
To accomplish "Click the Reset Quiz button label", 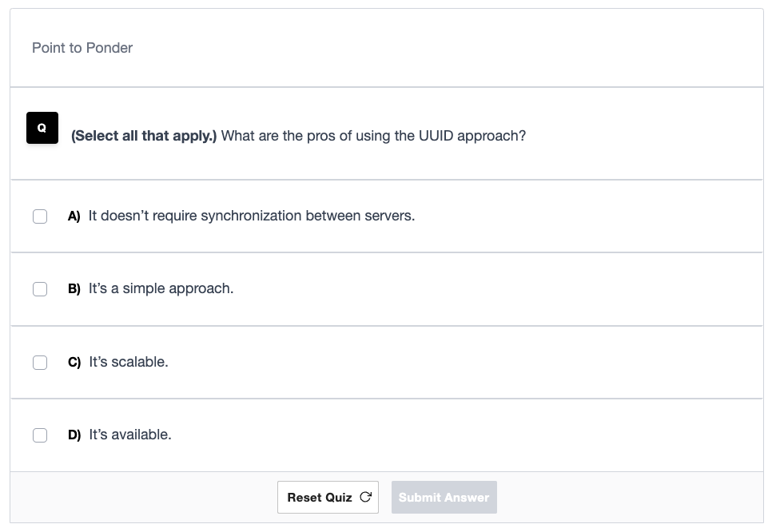I will click(x=320, y=498).
